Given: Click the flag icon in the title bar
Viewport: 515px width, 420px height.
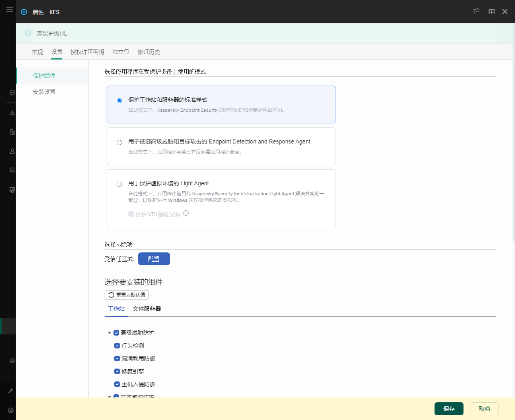Looking at the screenshot, I should pyautogui.click(x=476, y=12).
